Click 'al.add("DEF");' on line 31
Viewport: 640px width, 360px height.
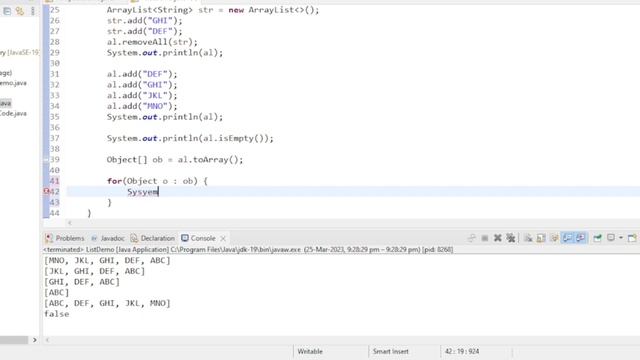pos(142,74)
